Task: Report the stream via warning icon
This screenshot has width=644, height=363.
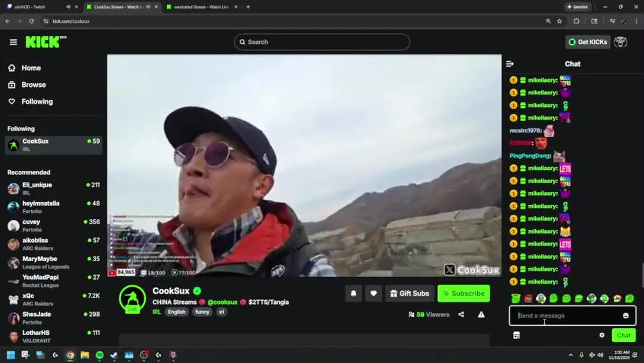Action: (x=481, y=315)
